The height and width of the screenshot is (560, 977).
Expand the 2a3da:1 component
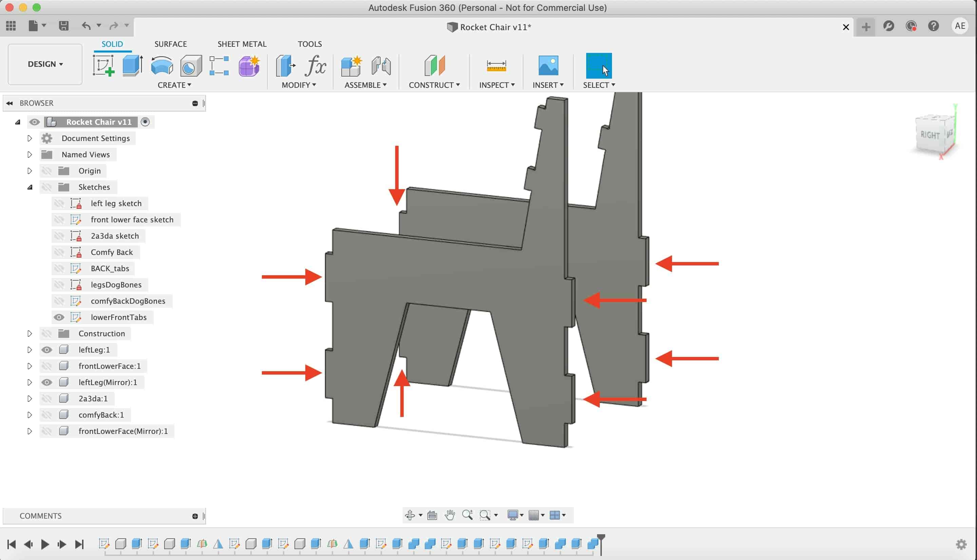30,399
